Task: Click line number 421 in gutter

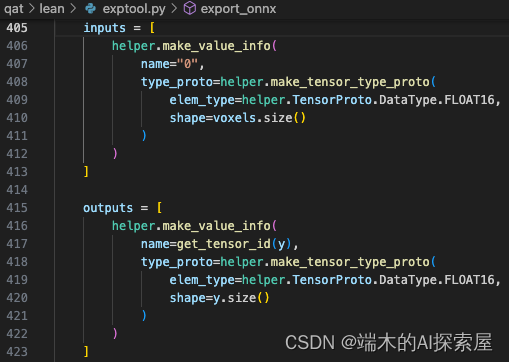Action: (17, 316)
